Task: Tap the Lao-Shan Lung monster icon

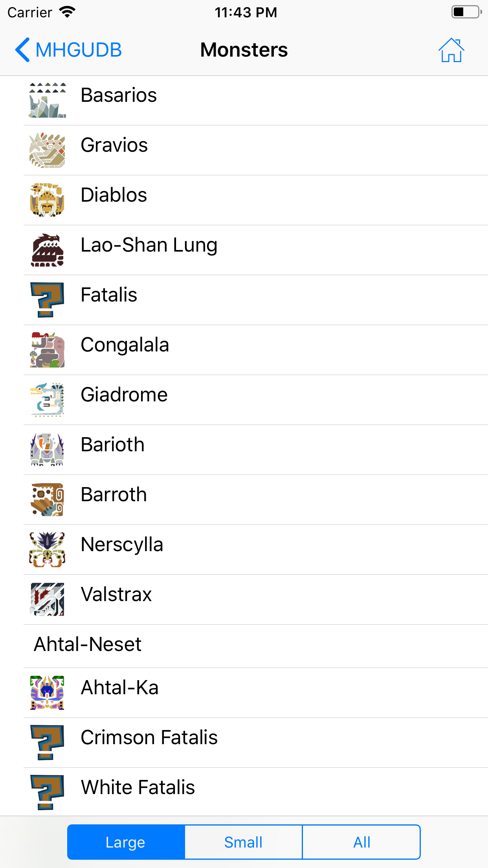Action: pos(47,250)
